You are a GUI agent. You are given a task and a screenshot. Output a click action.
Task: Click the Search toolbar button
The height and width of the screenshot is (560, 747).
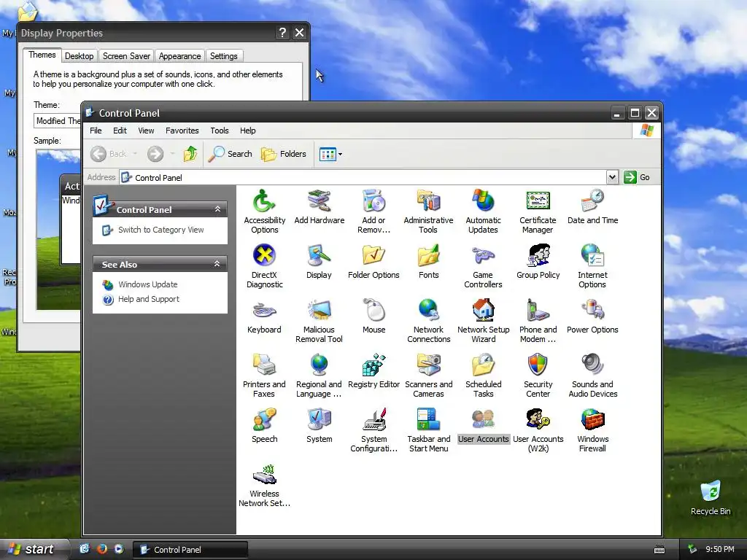pos(231,154)
